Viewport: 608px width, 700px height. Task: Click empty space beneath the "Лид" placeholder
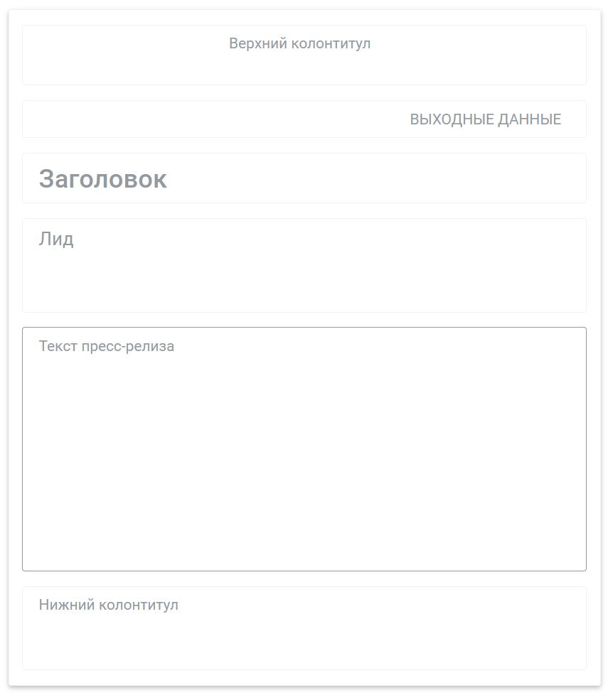click(x=213, y=284)
